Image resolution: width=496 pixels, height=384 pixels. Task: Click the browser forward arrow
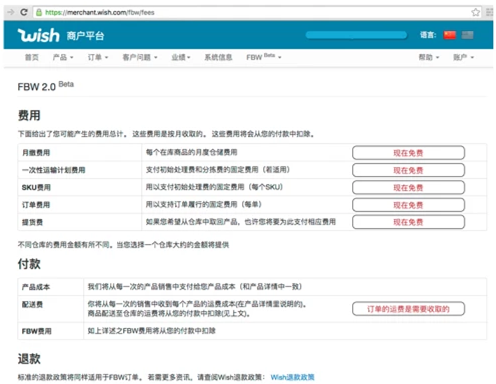[x=11, y=12]
